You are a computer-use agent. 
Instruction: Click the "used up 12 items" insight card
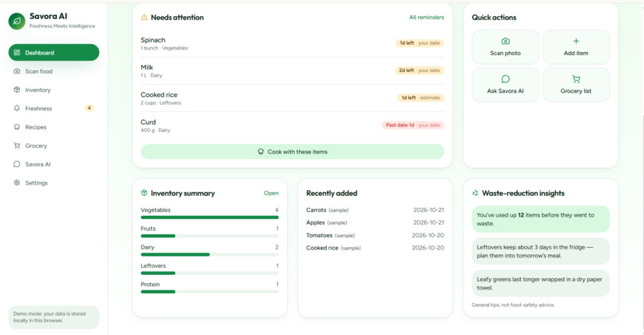pos(540,219)
